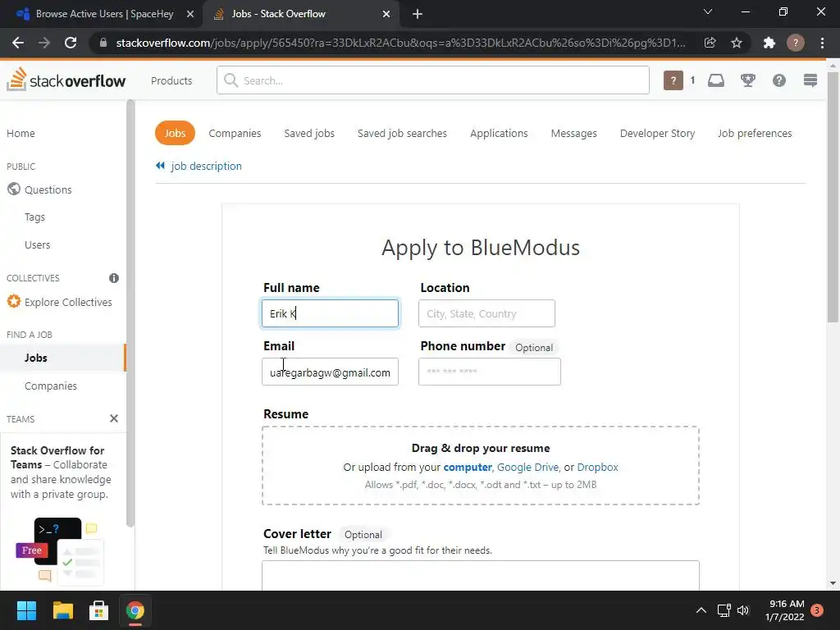
Task: Open the Saved job searches tab
Action: click(x=402, y=133)
